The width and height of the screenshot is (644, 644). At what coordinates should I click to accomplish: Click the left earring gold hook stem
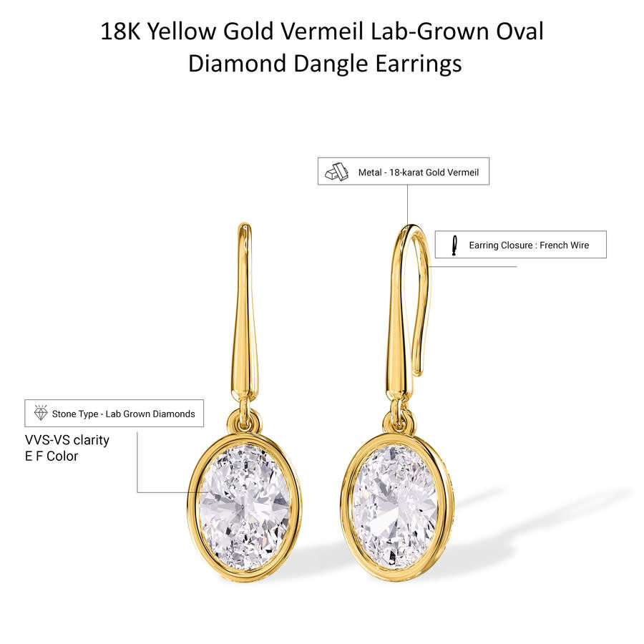pos(245,312)
